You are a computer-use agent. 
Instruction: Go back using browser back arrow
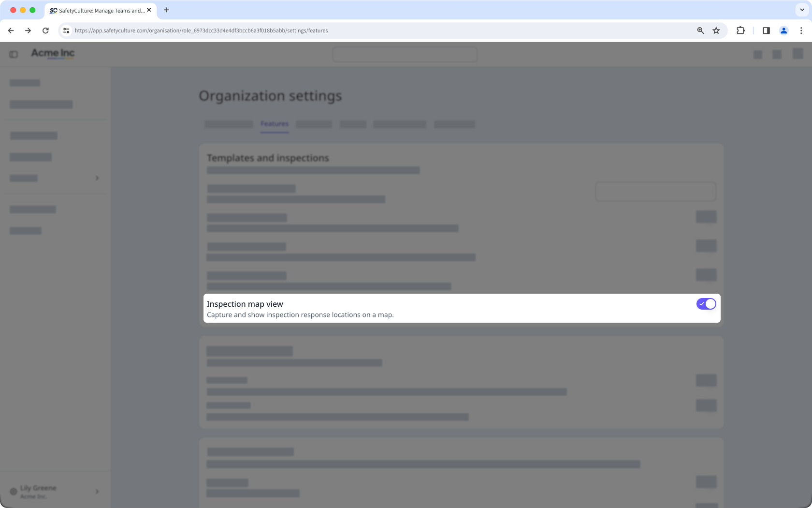point(11,30)
